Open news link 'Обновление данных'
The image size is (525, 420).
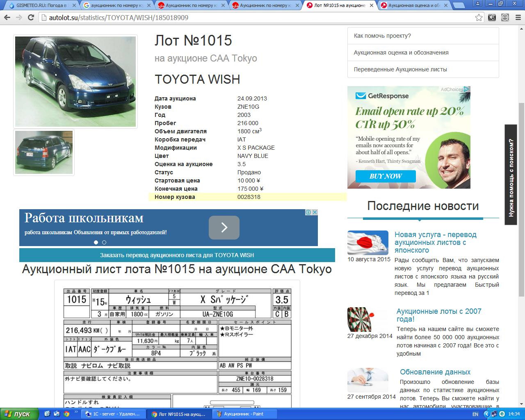pyautogui.click(x=435, y=372)
